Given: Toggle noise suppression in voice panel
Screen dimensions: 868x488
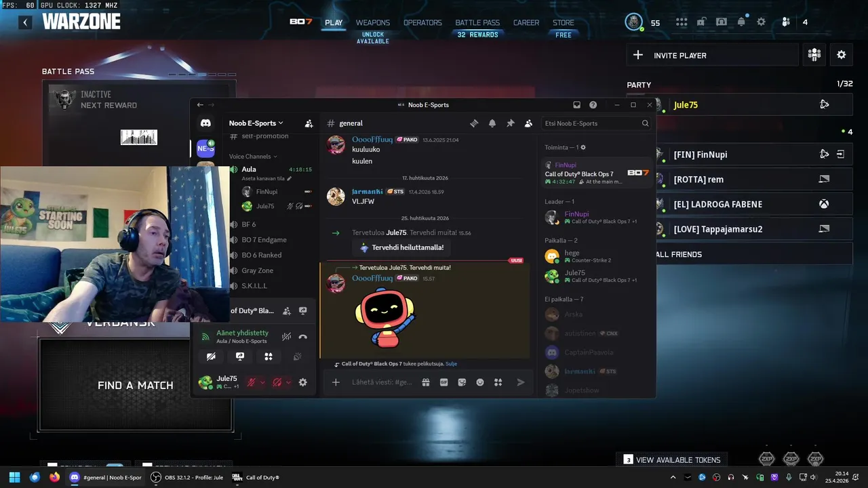Looking at the screenshot, I should 287,337.
